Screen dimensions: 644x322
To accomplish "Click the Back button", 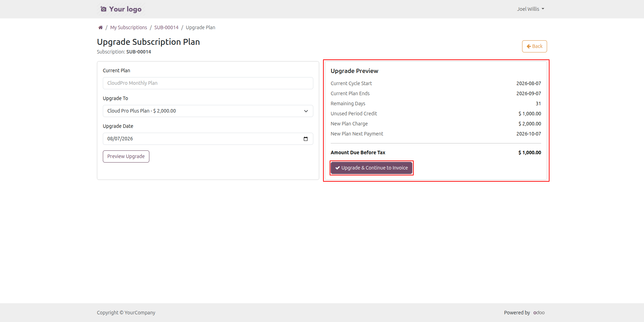I will (x=535, y=46).
